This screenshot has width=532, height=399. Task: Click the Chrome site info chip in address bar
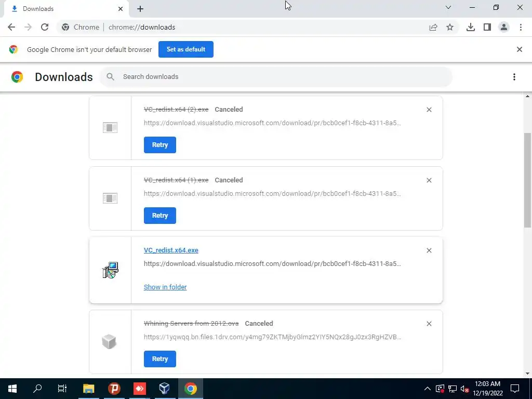click(x=81, y=27)
